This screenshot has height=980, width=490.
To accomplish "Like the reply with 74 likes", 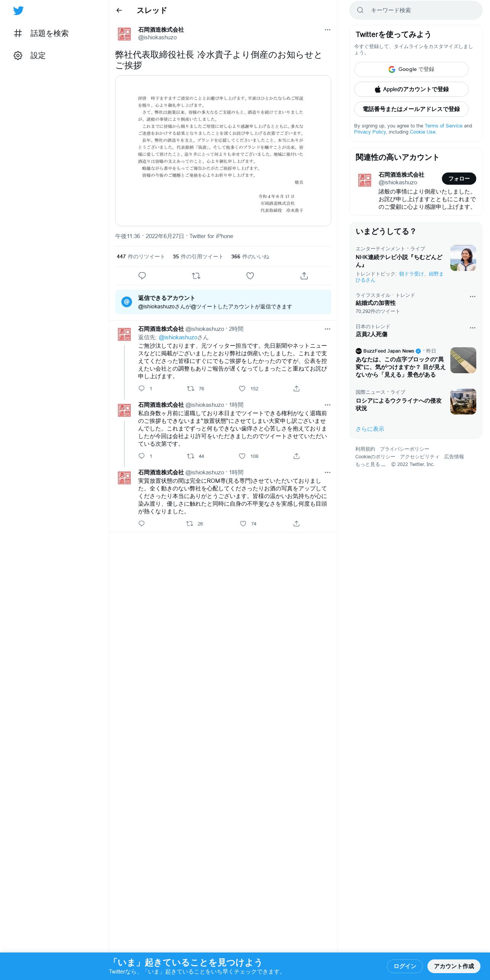I will click(243, 524).
